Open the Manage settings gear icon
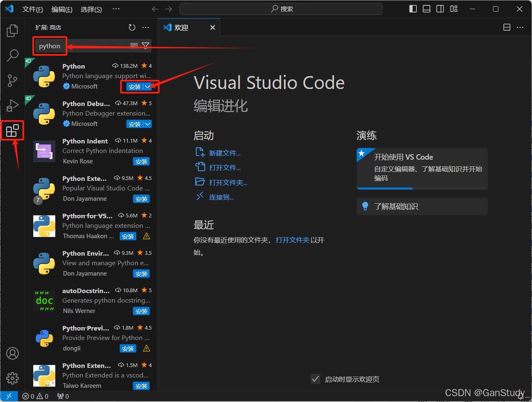Screen dimensions: 532x402 [x=12, y=378]
